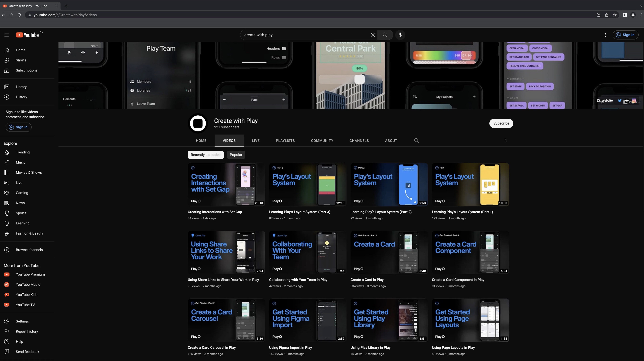Bookmark this page with the star icon
Screen dimensions: 644x361
click(x=614, y=15)
